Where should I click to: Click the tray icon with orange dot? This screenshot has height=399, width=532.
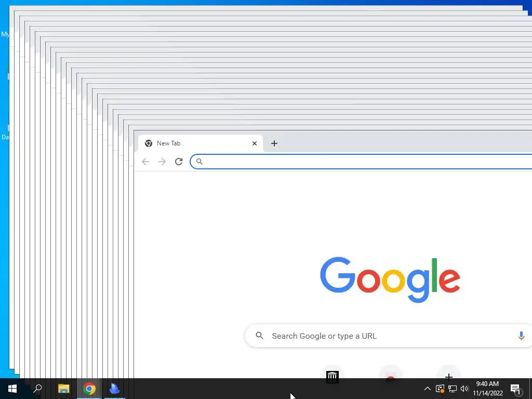pyautogui.click(x=440, y=389)
